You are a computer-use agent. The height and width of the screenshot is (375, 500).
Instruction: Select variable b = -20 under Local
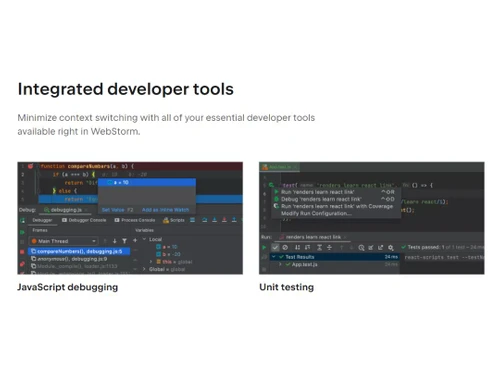pos(168,254)
